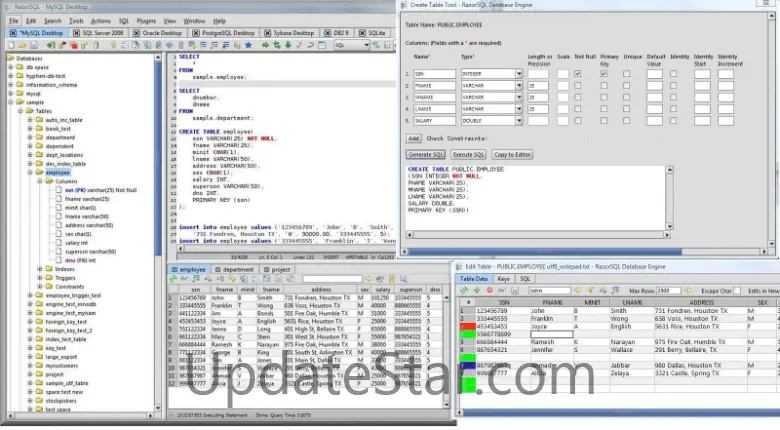Enable Primary Key checkbox for FNAME row
This screenshot has height=430, width=780.
coord(604,86)
